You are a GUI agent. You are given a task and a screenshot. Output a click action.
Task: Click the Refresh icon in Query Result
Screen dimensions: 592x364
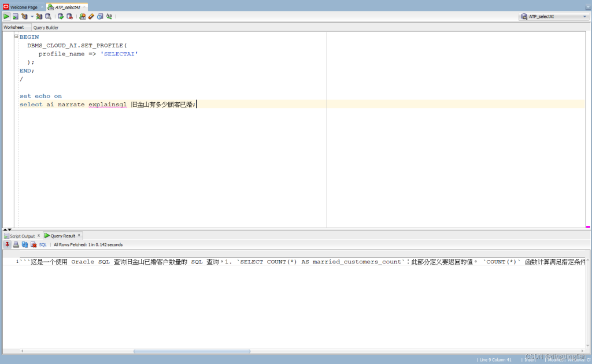24,245
